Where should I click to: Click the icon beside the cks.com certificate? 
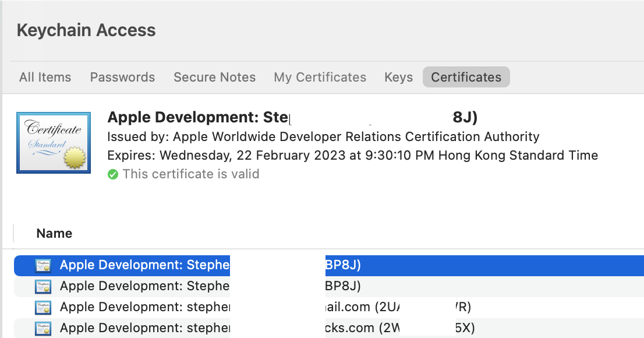click(x=43, y=328)
